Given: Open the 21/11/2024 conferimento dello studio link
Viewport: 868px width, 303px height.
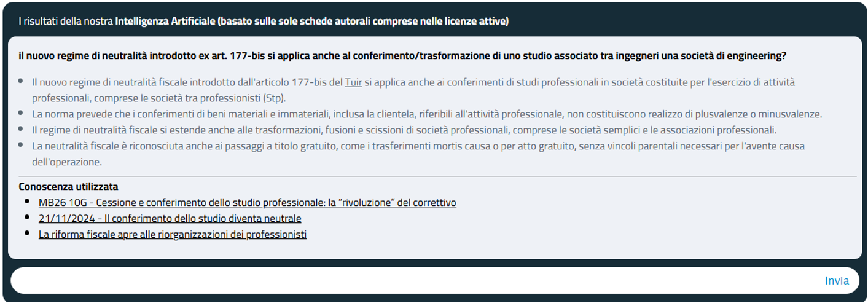Looking at the screenshot, I should tap(170, 218).
